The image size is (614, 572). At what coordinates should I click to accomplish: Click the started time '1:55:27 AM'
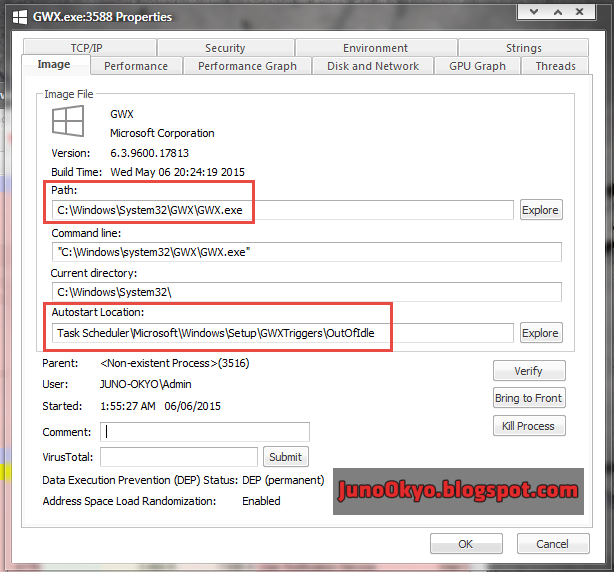click(128, 406)
